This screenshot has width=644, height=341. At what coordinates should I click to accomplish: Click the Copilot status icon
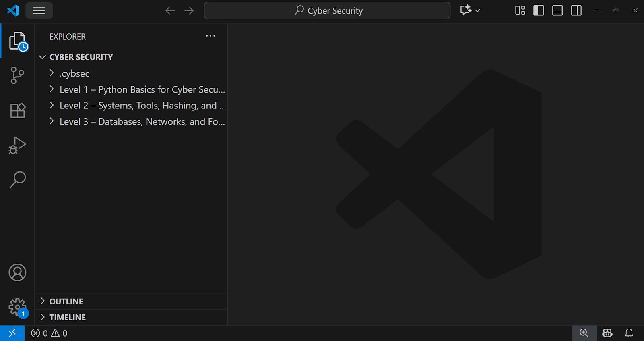(607, 333)
